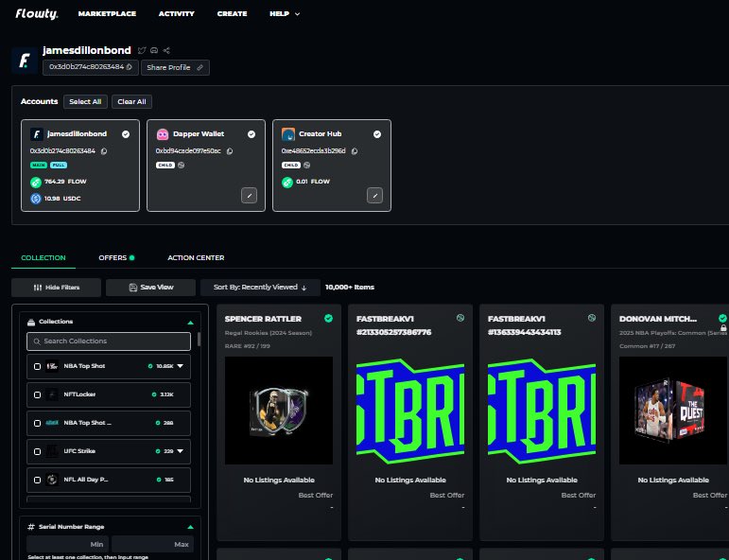Screen dimensions: 729x560
Task: Edit the Creator Hub account
Action: click(x=374, y=196)
